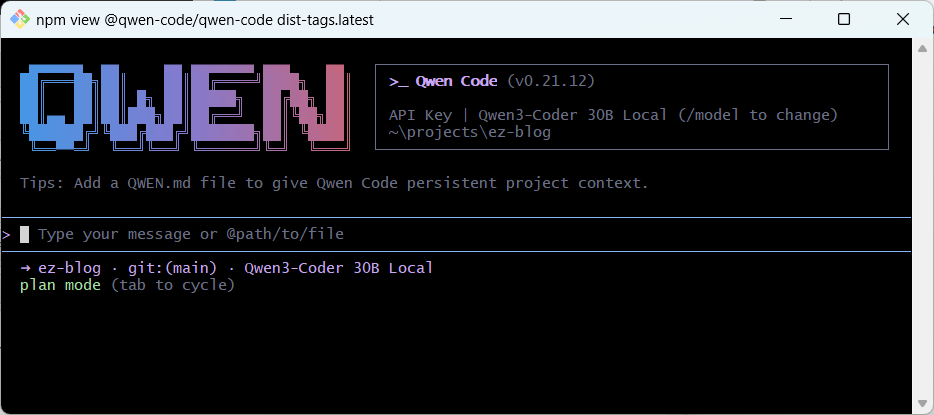Click the window title text in title bar
This screenshot has height=415, width=934.
coord(205,20)
